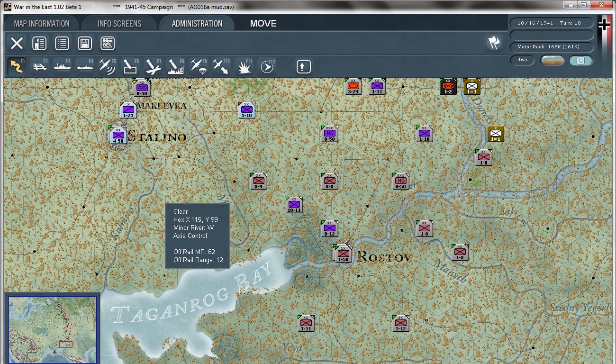This screenshot has height=364, width=616.
Task: Select the F10 air transfer icon
Action: 222,66
